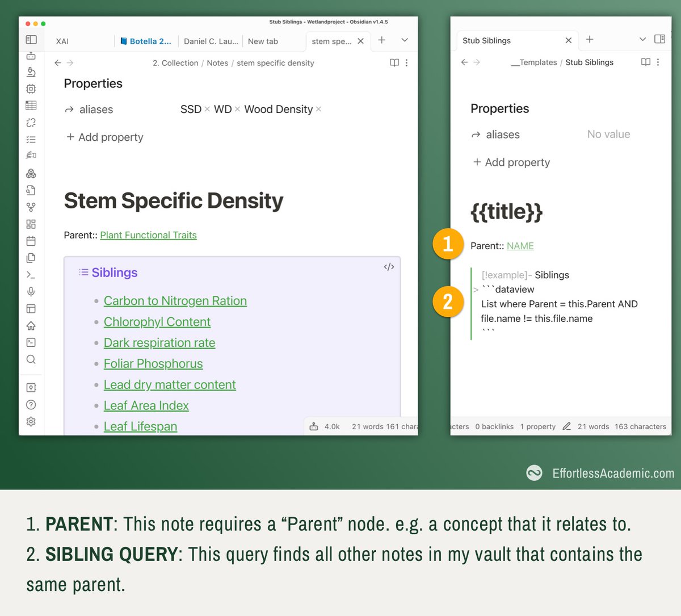The image size is (681, 616).
Task: Select the stem spe... tab
Action: point(331,41)
